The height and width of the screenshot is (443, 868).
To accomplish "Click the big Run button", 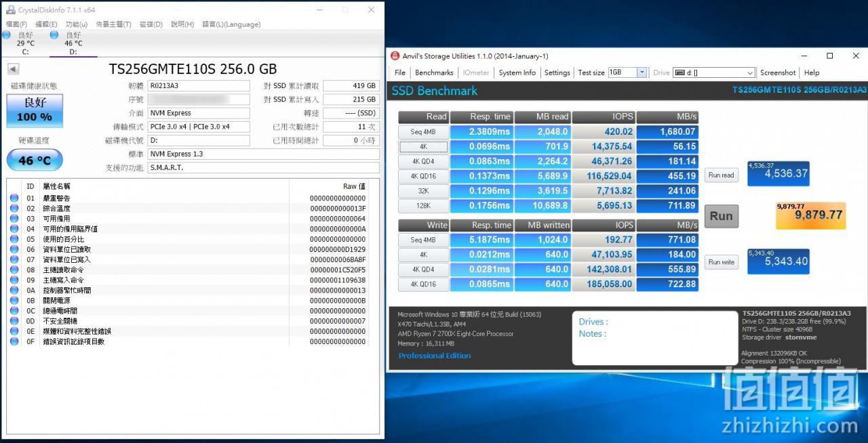I will coord(721,216).
